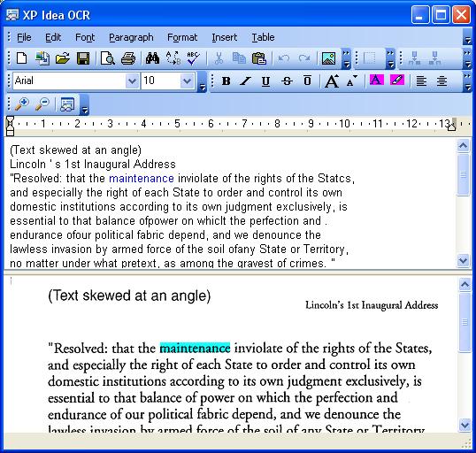Screen dimensions: 476x453
Task: Copy selection icon
Action: click(239, 58)
